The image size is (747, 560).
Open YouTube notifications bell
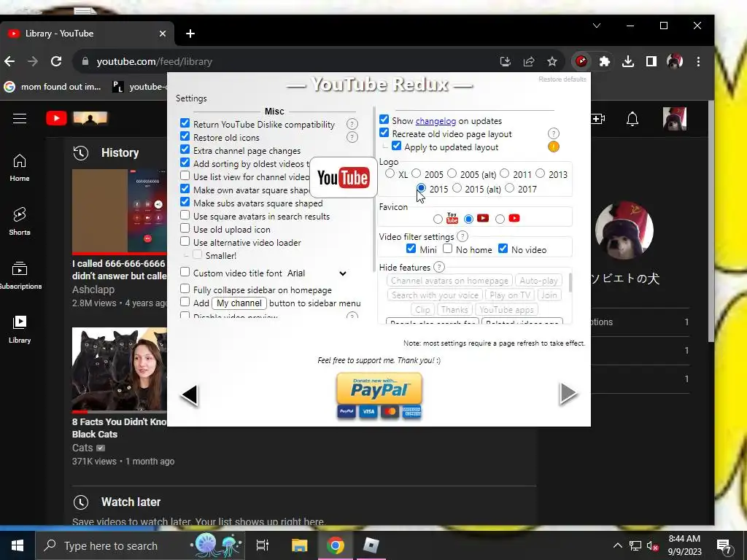pyautogui.click(x=632, y=119)
